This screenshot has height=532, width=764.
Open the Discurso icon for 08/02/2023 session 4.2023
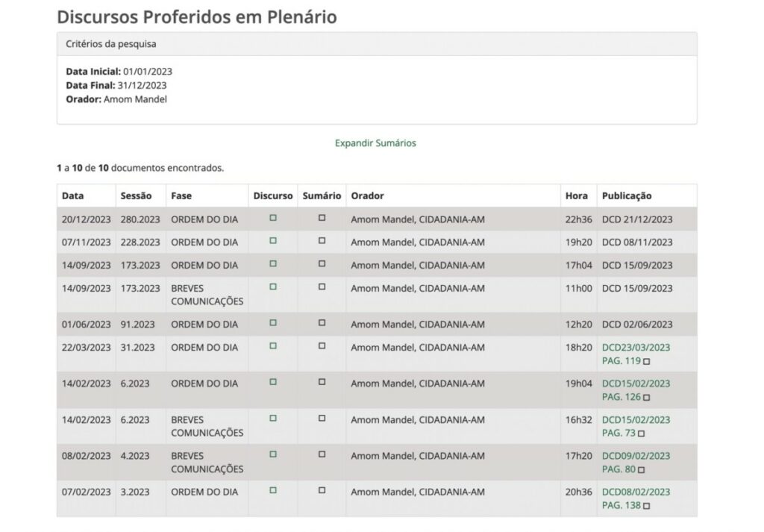click(273, 454)
